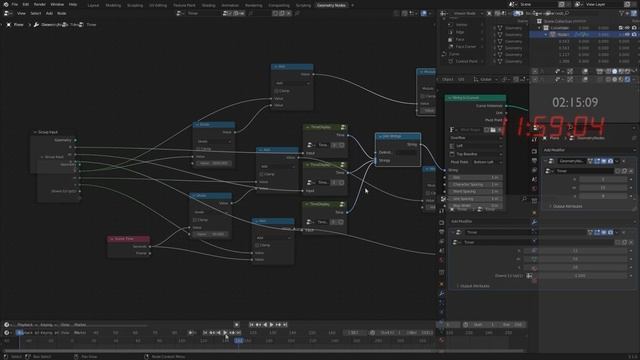Screen dimensions: 640x360
Task: Click the value field of lower Divide node
Action: tap(211, 234)
